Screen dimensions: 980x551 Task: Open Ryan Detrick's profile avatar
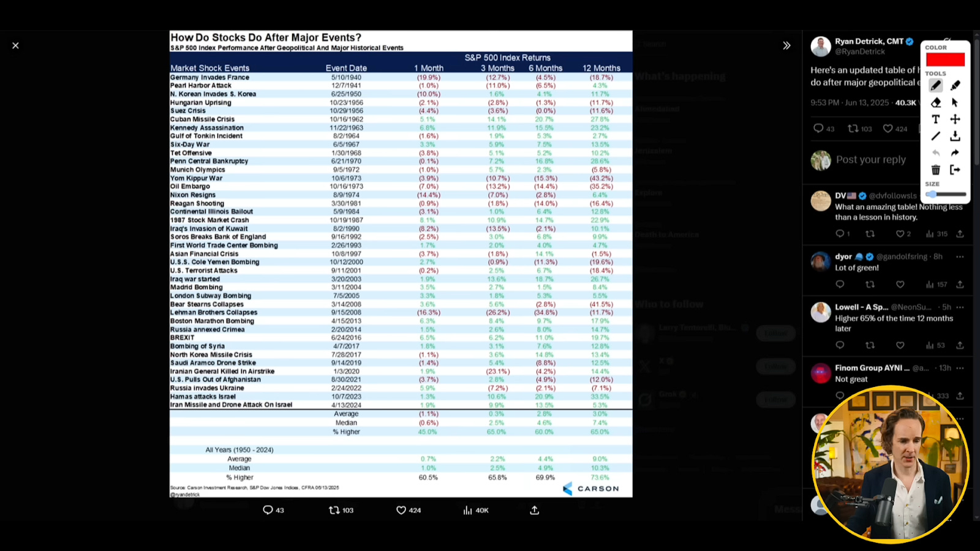click(821, 47)
